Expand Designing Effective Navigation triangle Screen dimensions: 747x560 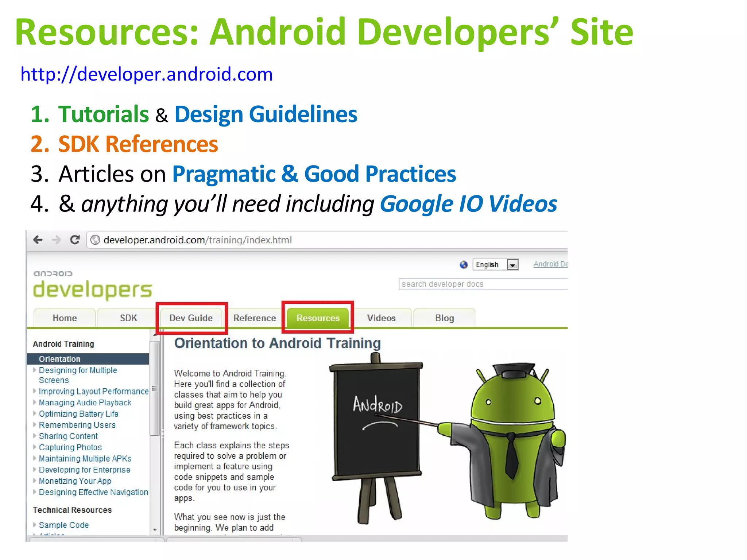click(35, 491)
